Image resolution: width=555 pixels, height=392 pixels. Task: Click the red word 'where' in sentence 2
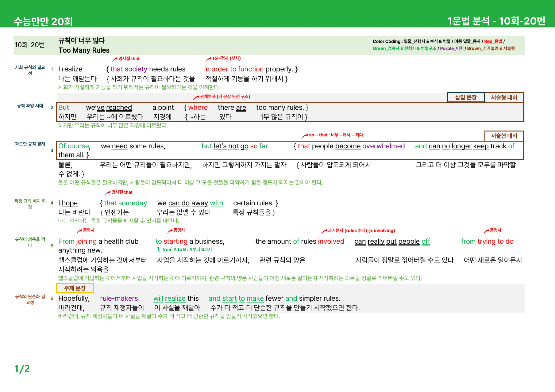click(198, 108)
